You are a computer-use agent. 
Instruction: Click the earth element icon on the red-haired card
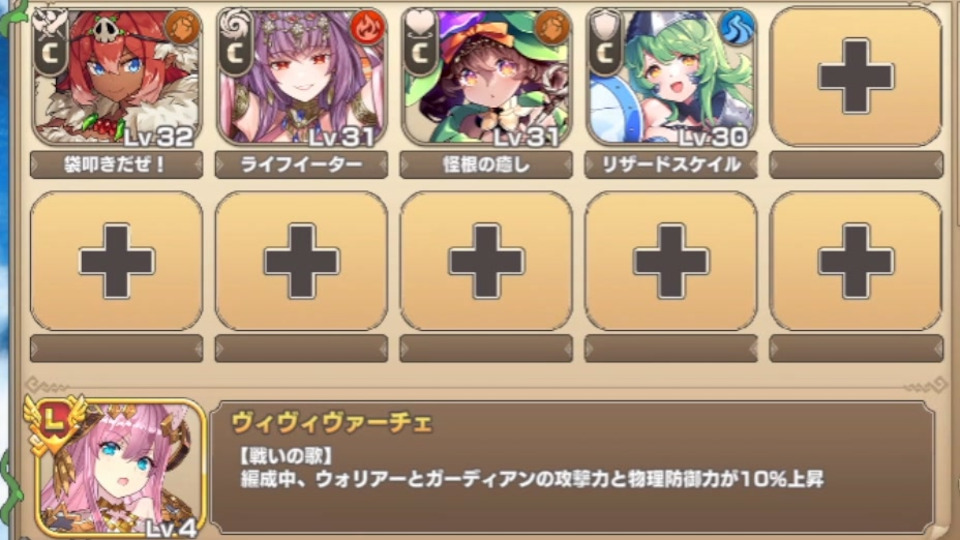[182, 28]
